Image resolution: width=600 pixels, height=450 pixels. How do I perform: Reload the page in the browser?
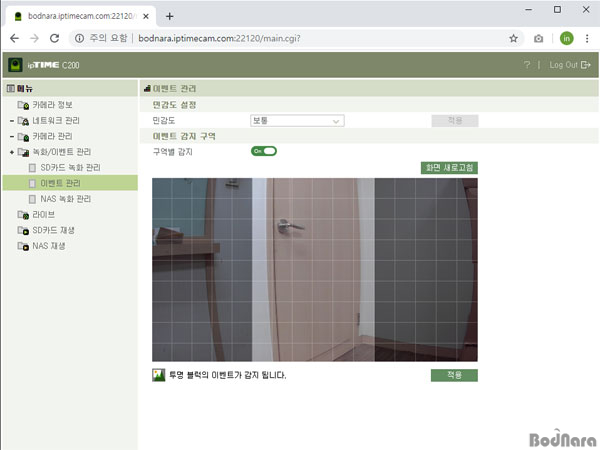pos(54,38)
